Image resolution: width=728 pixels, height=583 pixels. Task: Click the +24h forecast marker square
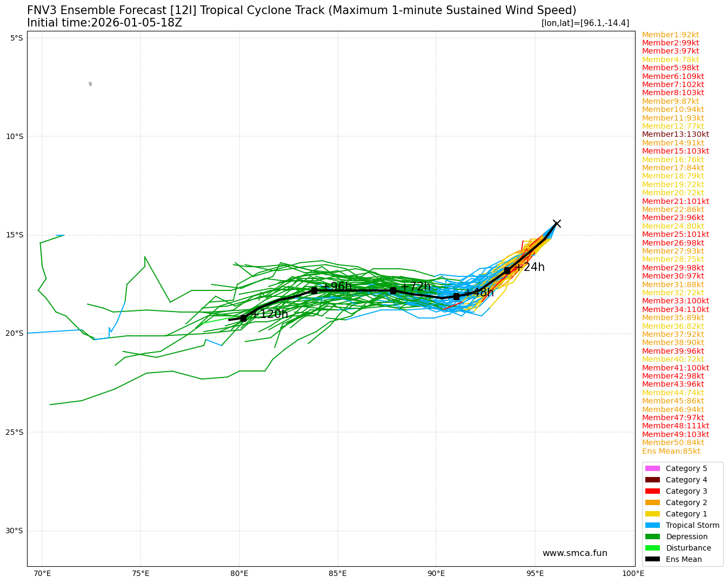507,270
